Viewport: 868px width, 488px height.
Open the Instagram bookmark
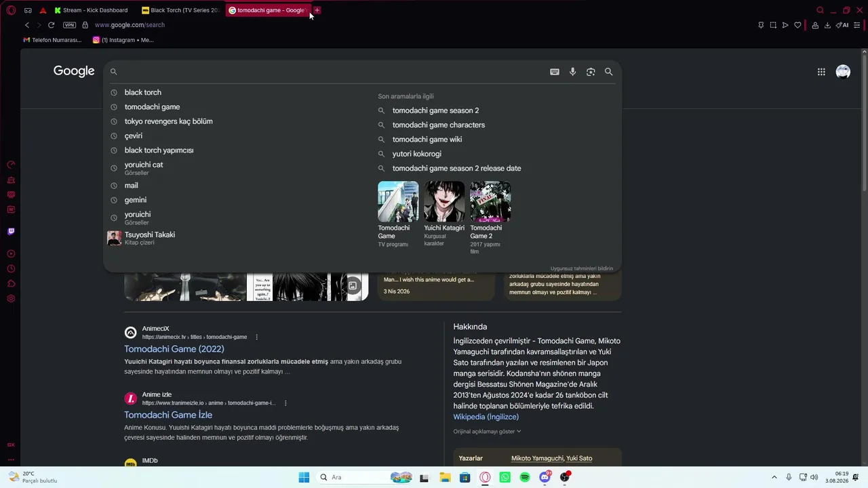click(x=123, y=40)
